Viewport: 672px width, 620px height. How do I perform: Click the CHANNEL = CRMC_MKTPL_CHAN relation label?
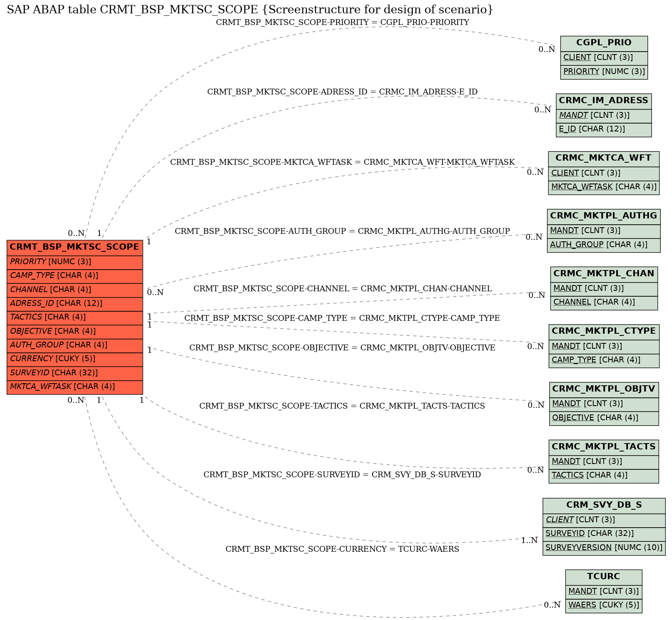(342, 289)
